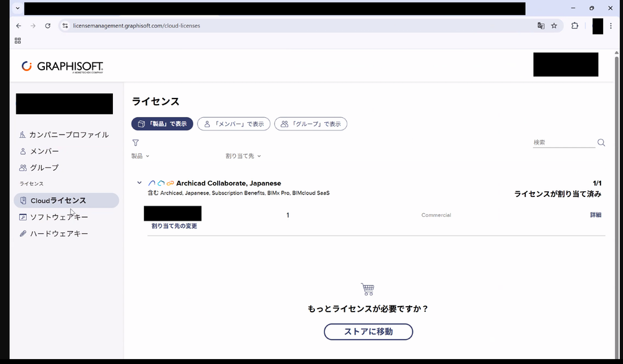Screen dimensions: 623x364
Task: Go back in browser history
Action: click(19, 26)
